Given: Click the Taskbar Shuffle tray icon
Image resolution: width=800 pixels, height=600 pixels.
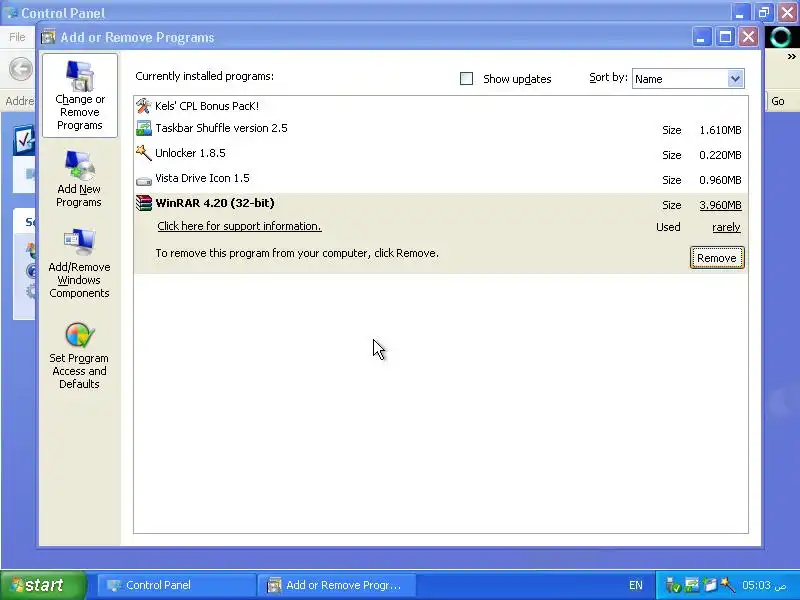Looking at the screenshot, I should [692, 585].
